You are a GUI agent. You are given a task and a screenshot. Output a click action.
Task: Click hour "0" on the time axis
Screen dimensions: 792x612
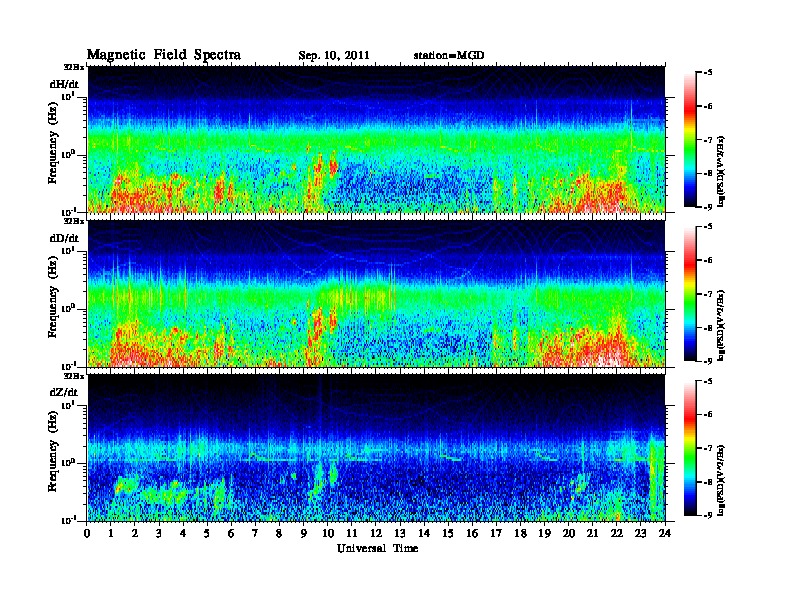tap(87, 533)
